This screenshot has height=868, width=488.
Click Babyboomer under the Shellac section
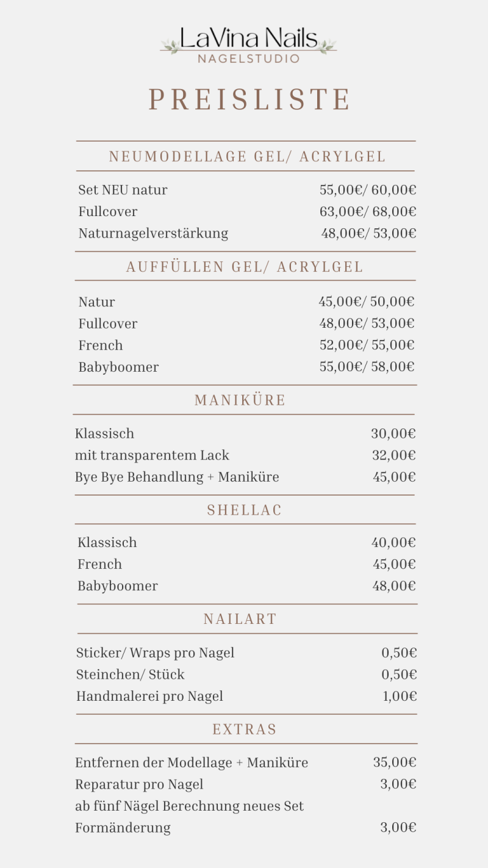tap(118, 586)
